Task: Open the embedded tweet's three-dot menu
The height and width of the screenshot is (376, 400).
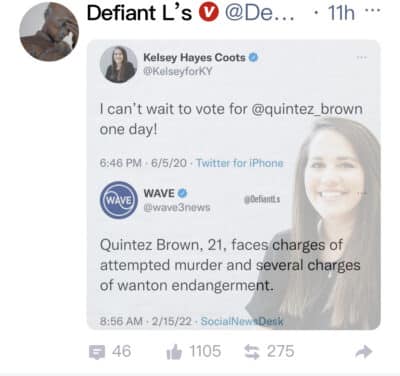Action: (362, 58)
